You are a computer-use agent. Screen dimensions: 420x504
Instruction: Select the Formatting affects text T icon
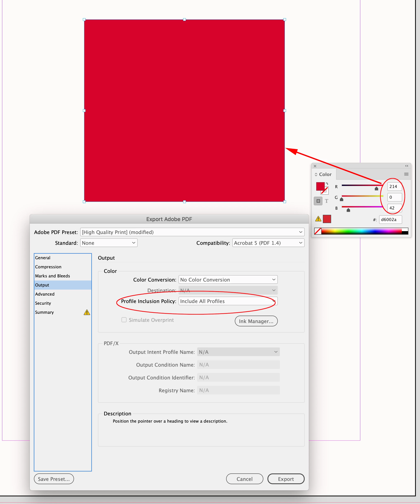pyautogui.click(x=326, y=201)
